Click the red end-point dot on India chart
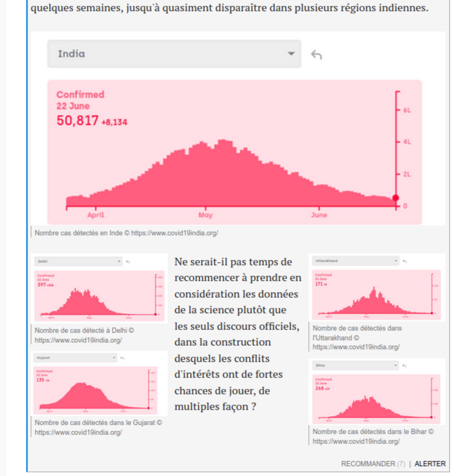The height and width of the screenshot is (476, 459). [396, 198]
